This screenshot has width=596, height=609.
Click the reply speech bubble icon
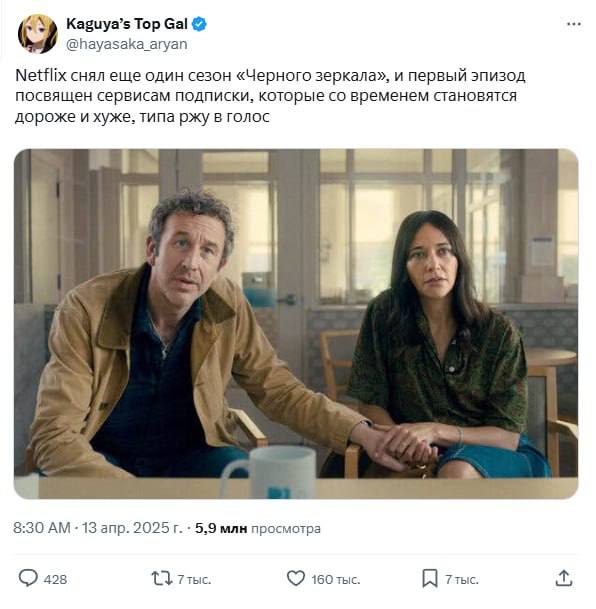(x=28, y=578)
